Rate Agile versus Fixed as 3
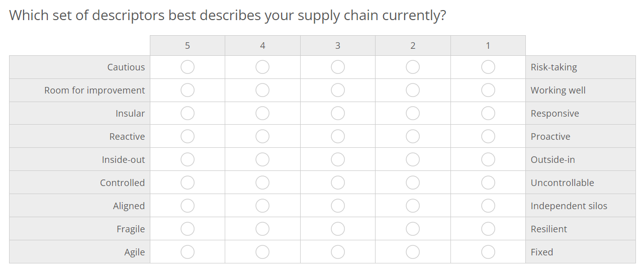 pos(338,252)
